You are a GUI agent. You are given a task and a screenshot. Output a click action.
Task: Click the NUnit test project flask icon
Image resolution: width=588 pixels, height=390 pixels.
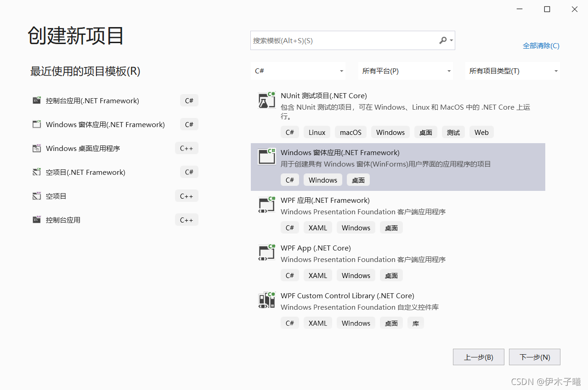pos(267,100)
